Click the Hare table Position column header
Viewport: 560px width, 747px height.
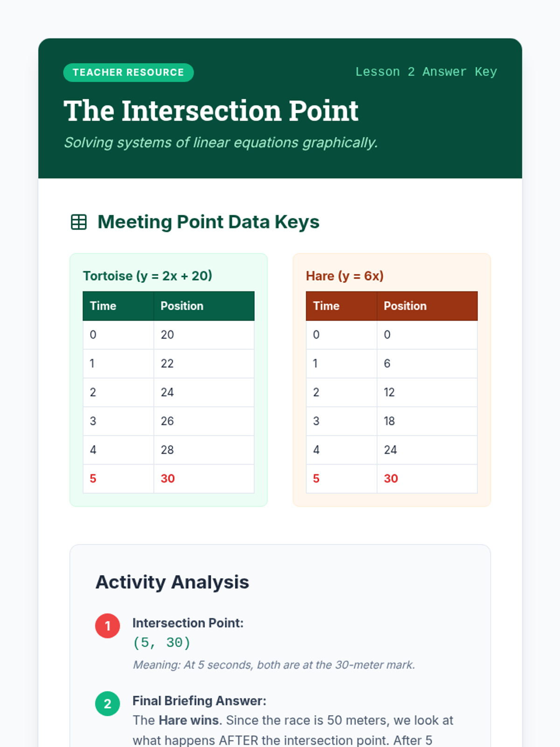(x=405, y=306)
